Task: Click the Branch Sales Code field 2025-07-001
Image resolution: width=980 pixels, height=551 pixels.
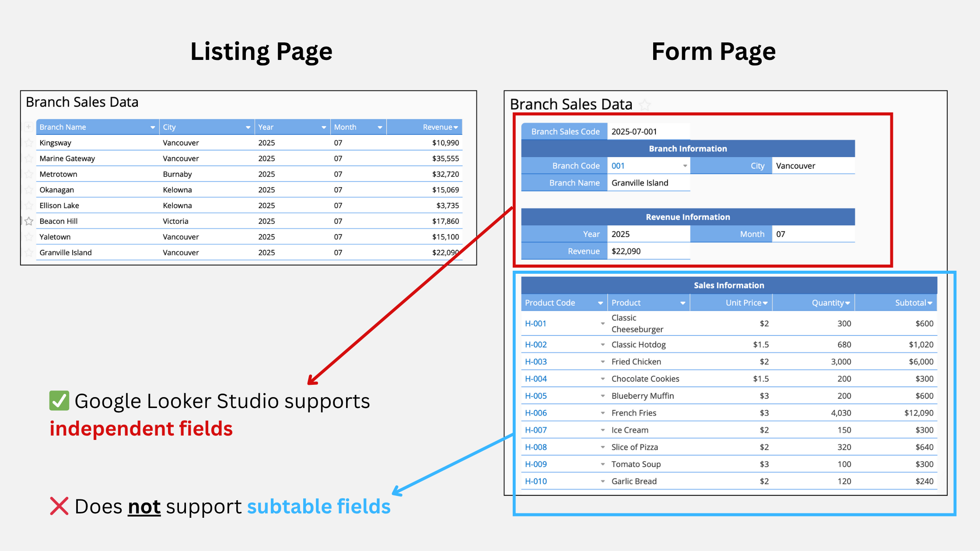Action: click(649, 131)
